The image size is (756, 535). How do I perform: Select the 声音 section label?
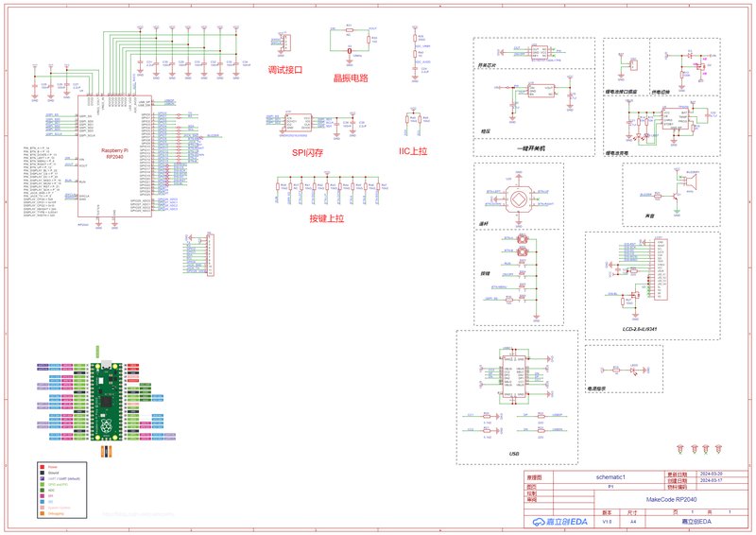click(649, 216)
